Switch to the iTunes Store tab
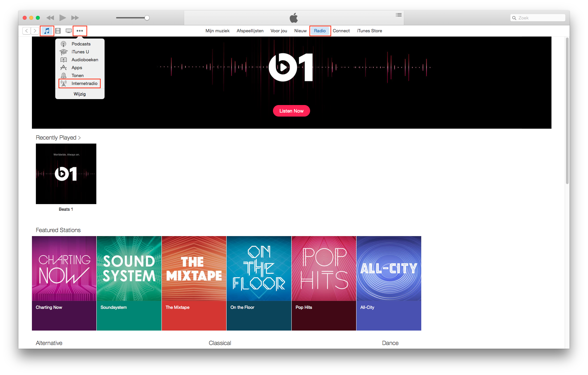 tap(369, 31)
